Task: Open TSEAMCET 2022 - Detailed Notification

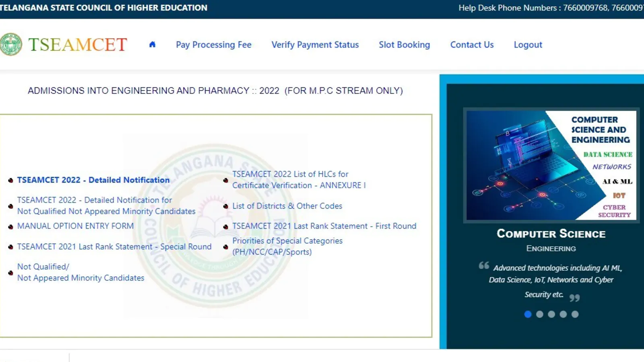Action: (93, 180)
